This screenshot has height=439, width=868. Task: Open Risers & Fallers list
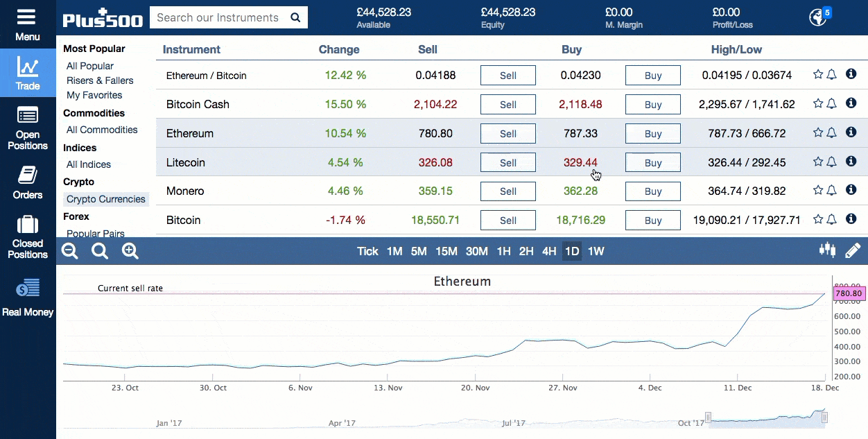[100, 80]
